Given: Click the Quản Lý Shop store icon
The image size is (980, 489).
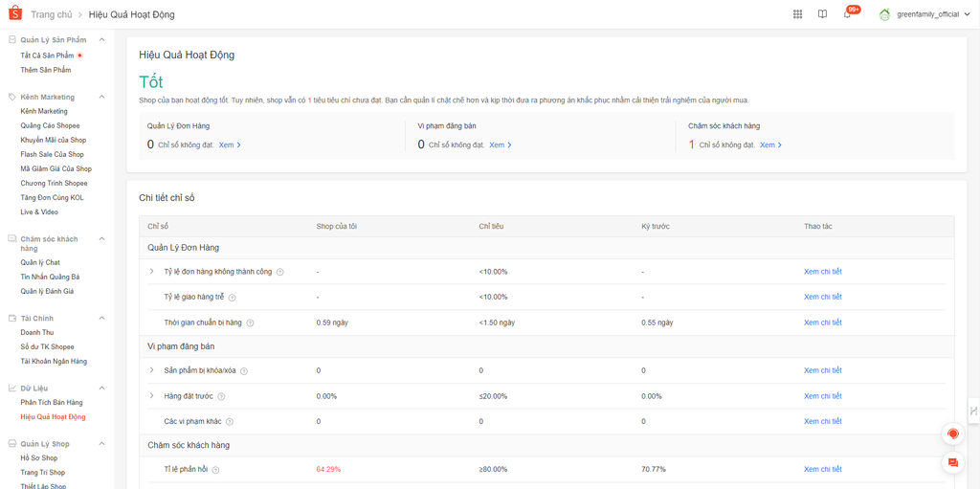Looking at the screenshot, I should pyautogui.click(x=11, y=444).
